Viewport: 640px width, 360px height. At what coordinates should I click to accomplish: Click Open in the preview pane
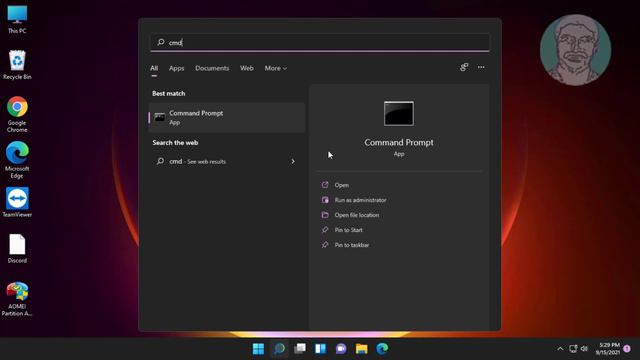[342, 185]
